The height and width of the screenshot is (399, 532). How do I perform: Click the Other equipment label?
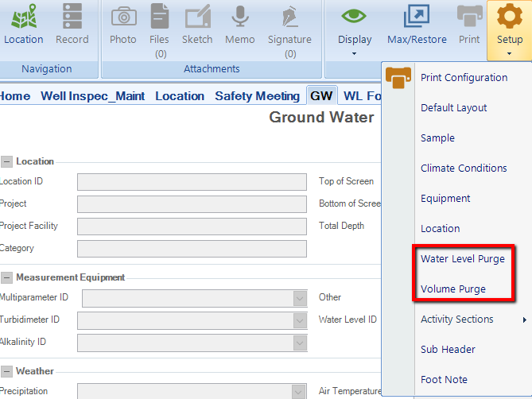330,297
